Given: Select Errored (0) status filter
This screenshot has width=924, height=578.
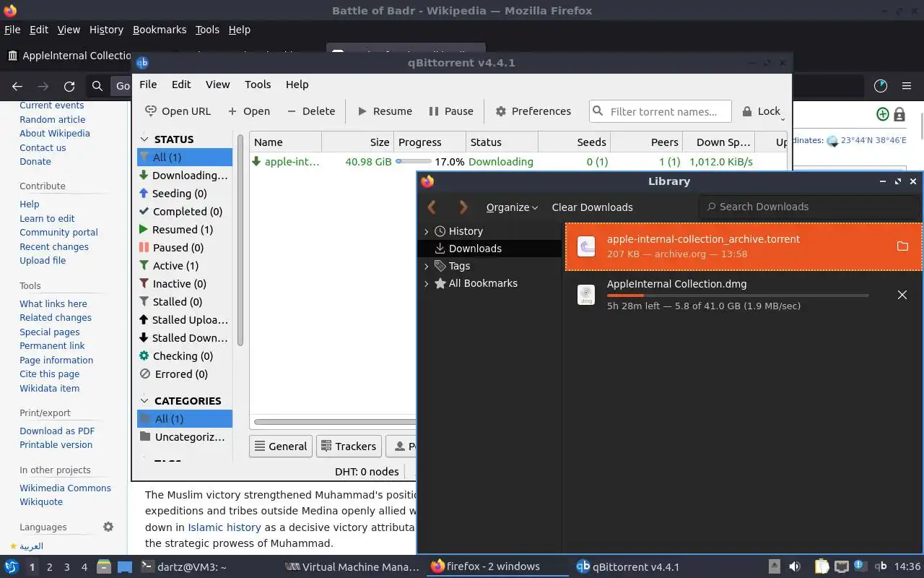Looking at the screenshot, I should 185,374.
